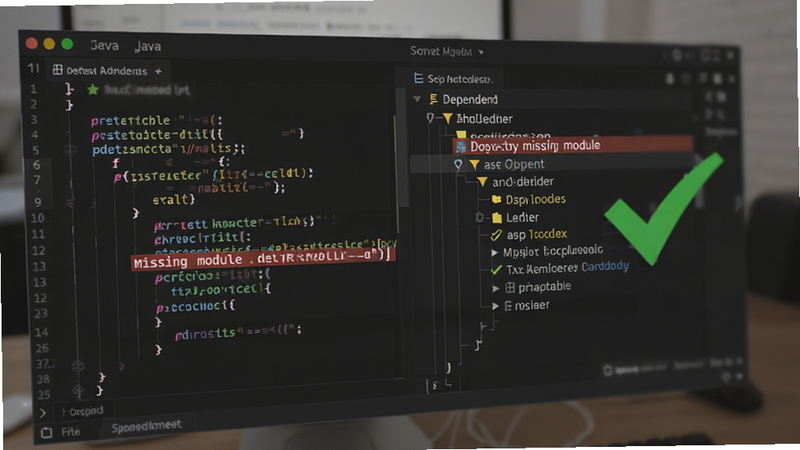Image resolution: width=800 pixels, height=450 pixels.
Task: Select the Dependend tree row
Action: pos(551,99)
